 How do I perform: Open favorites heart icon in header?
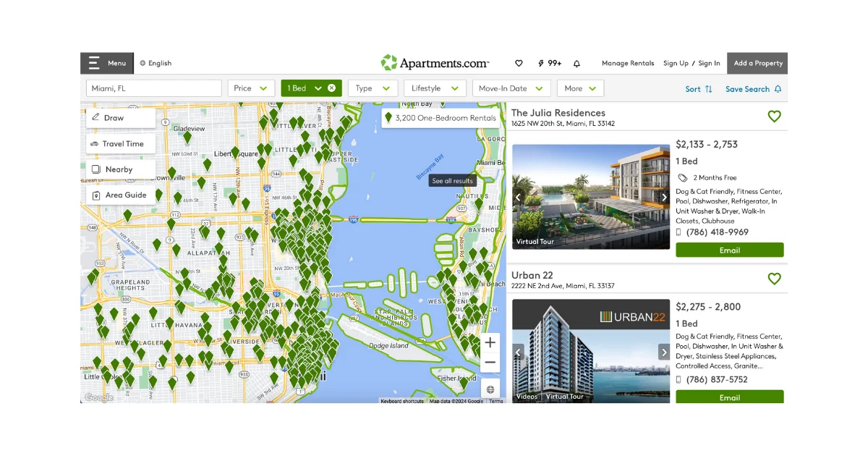[519, 63]
